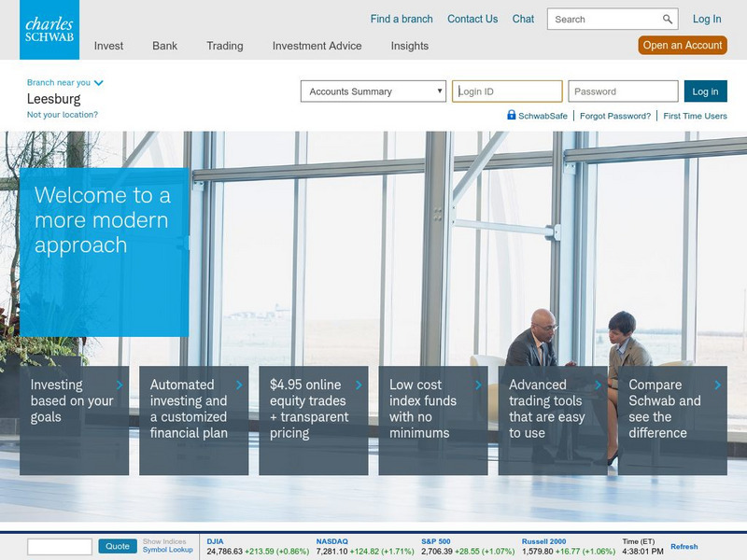
Task: Click Open an Account button
Action: pos(683,45)
